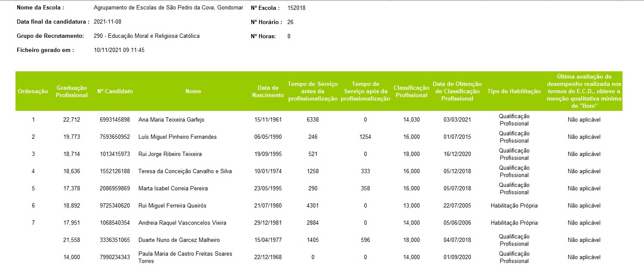Click the Ordenação column header
The height and width of the screenshot is (275, 644).
click(33, 91)
